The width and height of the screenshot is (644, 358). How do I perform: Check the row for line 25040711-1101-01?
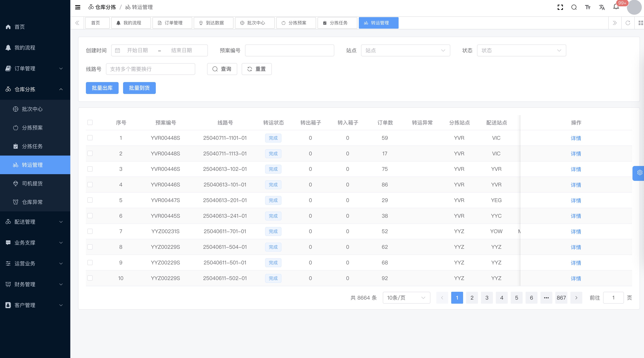tap(90, 138)
